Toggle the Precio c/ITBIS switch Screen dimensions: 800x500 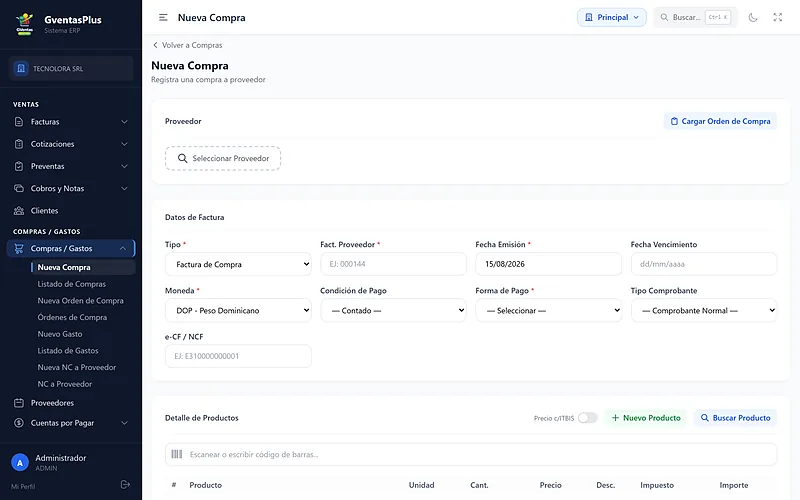pyautogui.click(x=588, y=418)
